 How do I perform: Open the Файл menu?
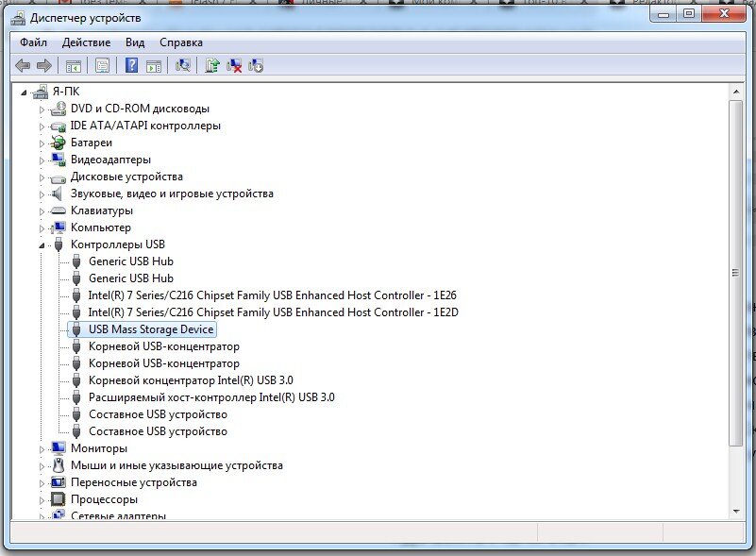(x=33, y=42)
